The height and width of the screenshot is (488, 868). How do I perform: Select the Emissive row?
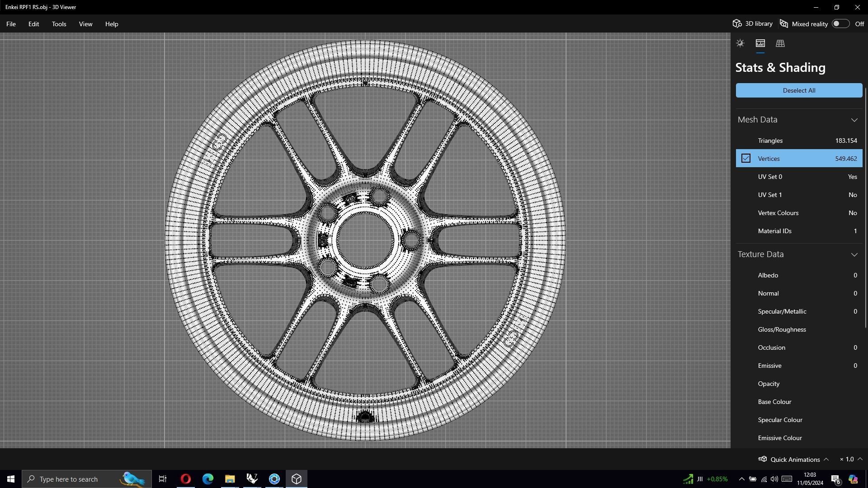tap(799, 366)
